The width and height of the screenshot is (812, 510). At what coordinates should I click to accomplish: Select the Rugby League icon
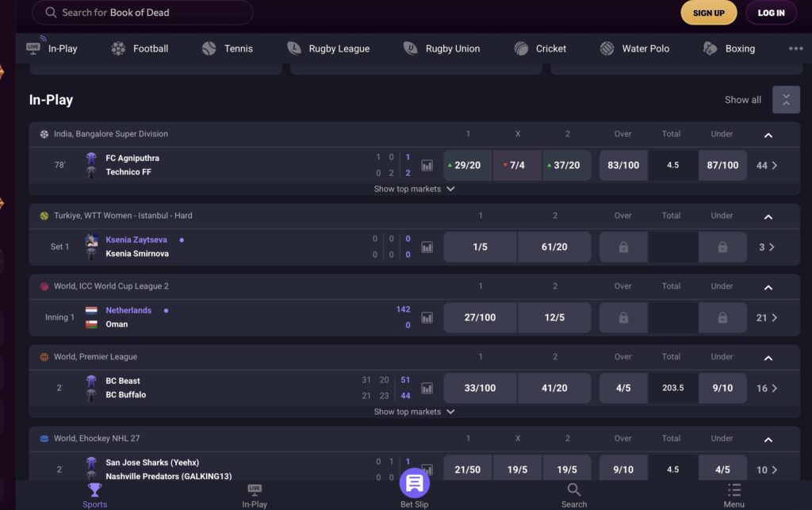click(294, 48)
